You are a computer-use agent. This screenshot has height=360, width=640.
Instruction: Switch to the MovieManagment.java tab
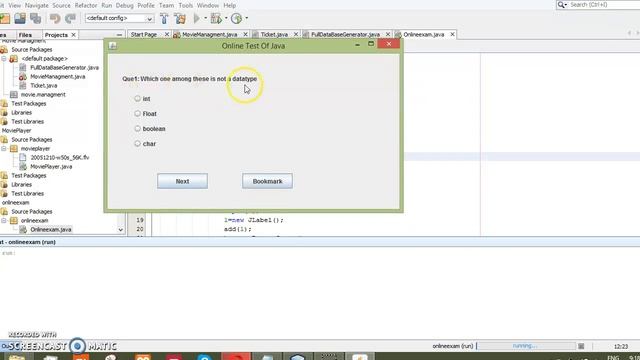[209, 35]
